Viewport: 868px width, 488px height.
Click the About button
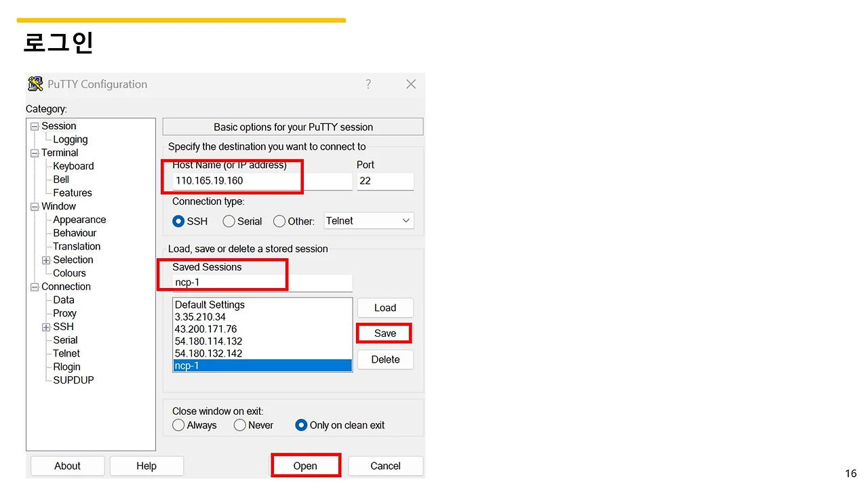(68, 466)
